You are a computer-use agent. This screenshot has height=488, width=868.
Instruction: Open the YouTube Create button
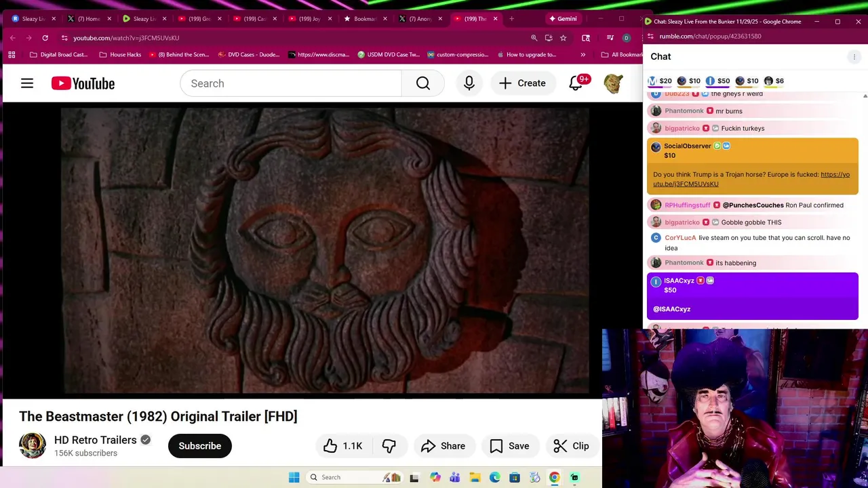[x=522, y=83]
